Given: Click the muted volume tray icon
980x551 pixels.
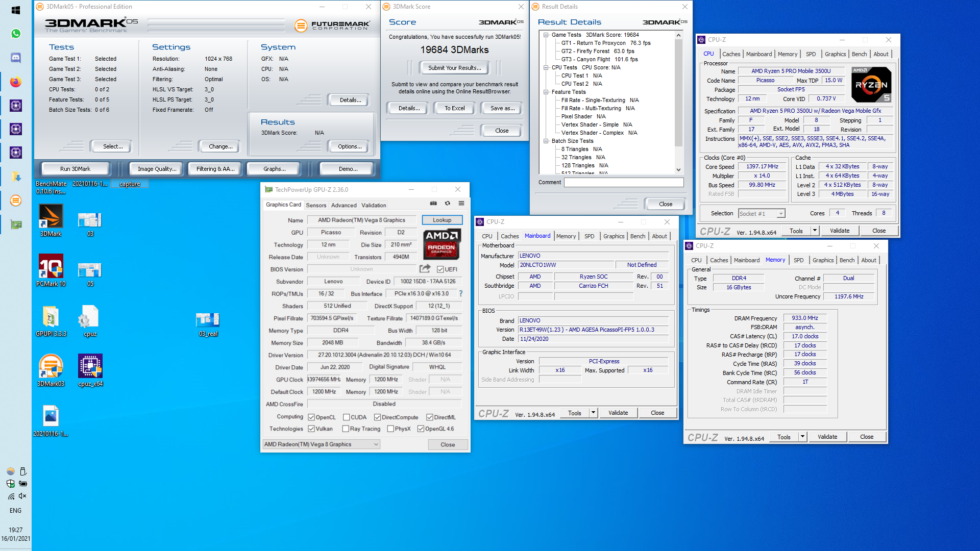Looking at the screenshot, I should (x=22, y=496).
